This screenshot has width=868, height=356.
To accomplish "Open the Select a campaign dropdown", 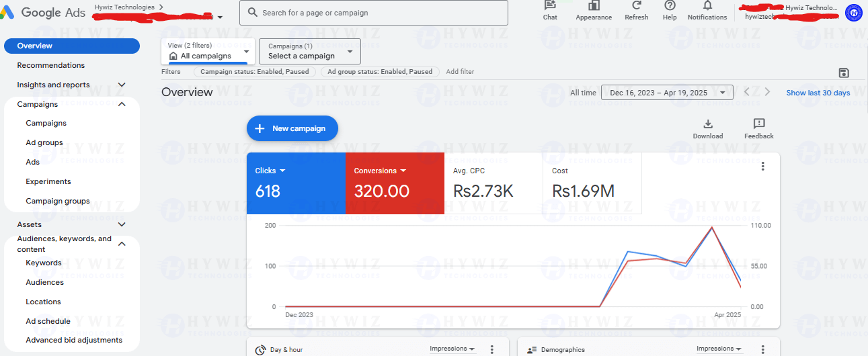I will pyautogui.click(x=310, y=51).
